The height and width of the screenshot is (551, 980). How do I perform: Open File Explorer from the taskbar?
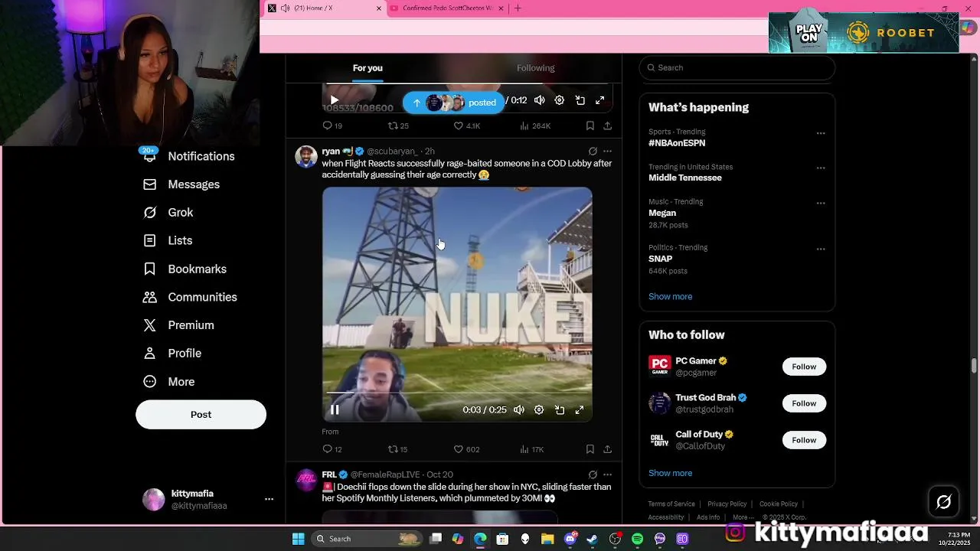547,539
